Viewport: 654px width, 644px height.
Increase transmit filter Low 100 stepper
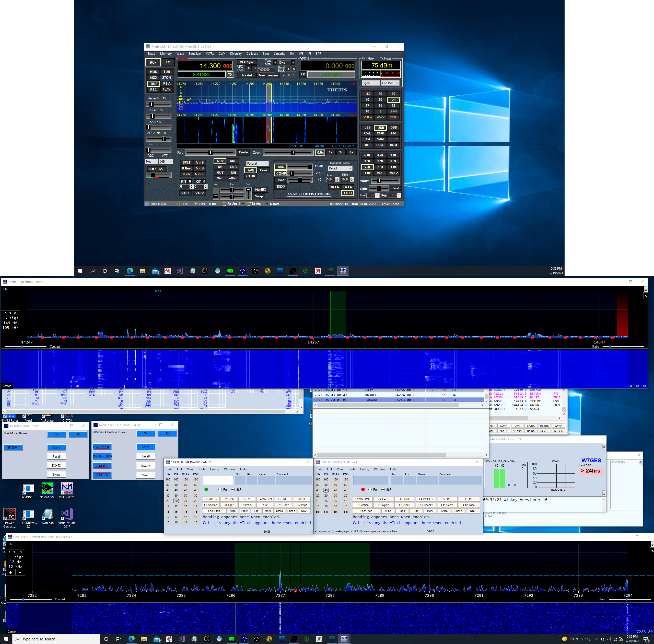[x=337, y=178]
